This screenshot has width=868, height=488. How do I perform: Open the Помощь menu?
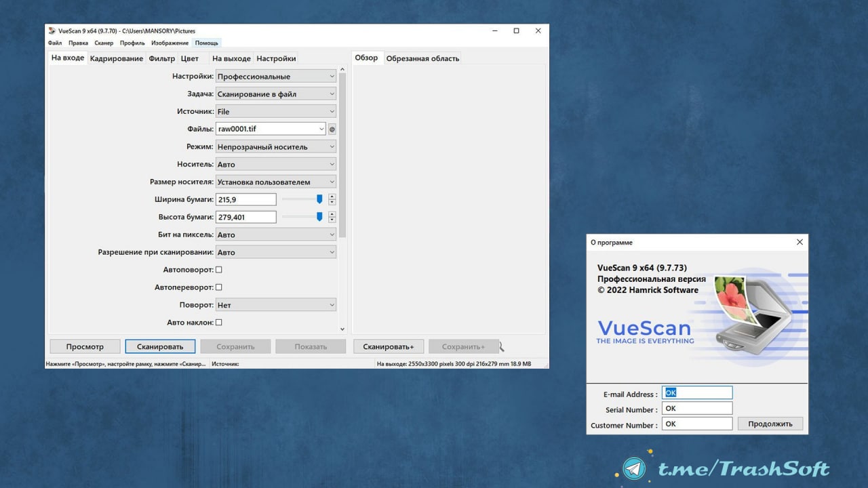pos(207,43)
